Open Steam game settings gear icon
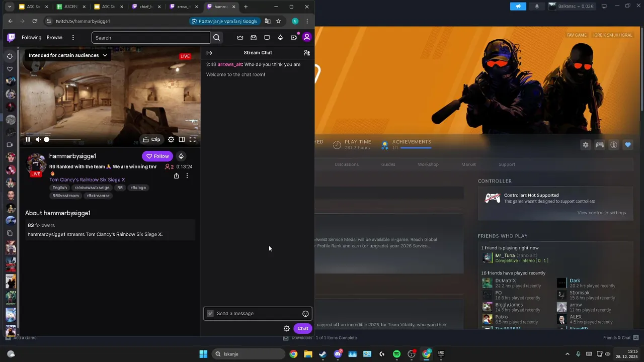The width and height of the screenshot is (644, 362). (586, 145)
